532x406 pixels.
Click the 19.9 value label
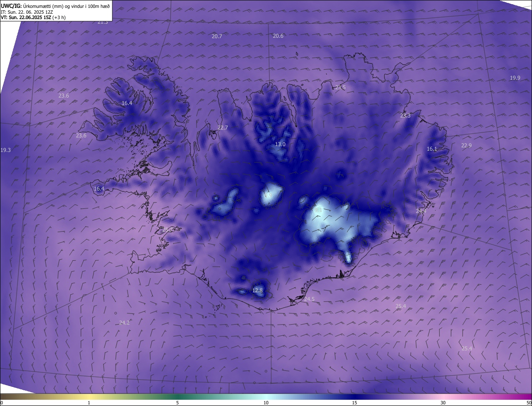(515, 78)
